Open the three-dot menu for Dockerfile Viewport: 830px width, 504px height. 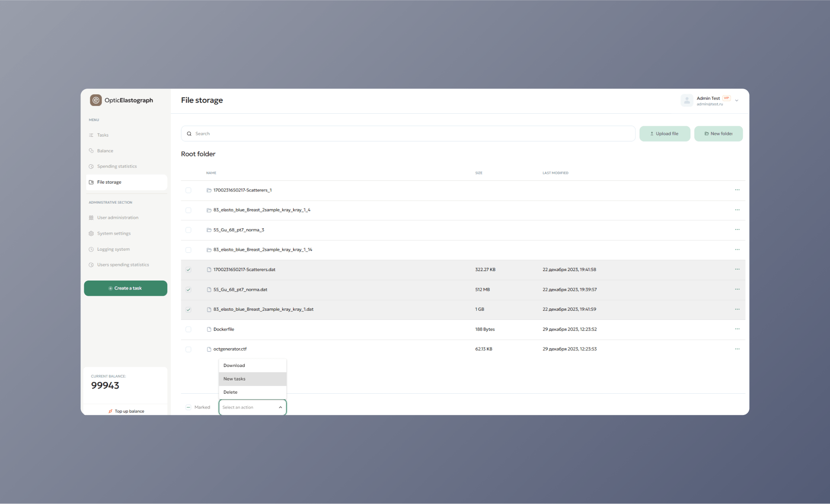click(x=737, y=329)
